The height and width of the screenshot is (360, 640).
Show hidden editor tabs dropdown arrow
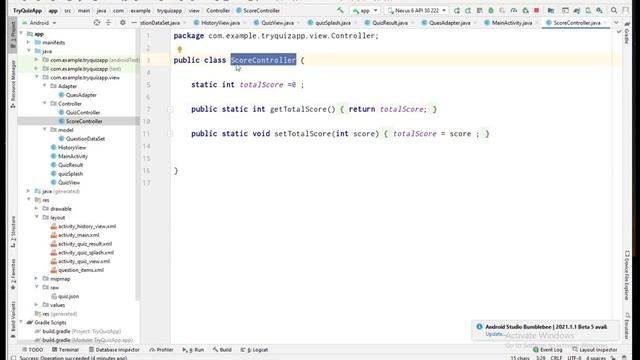pyautogui.click(x=616, y=23)
